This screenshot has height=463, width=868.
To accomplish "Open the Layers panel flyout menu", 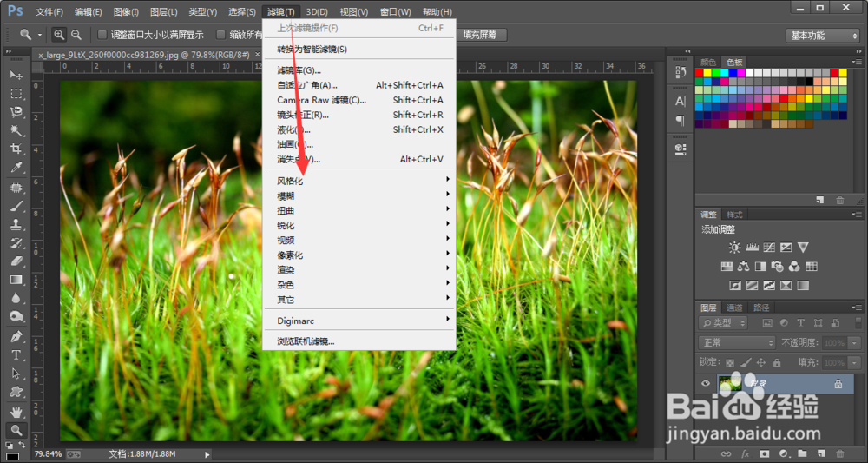I will pos(857,308).
